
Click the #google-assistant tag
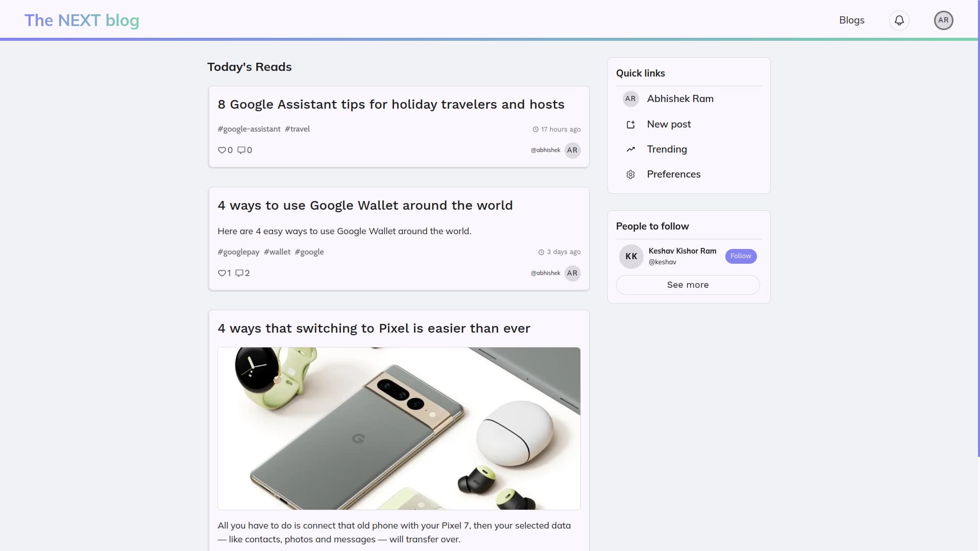[x=249, y=129]
